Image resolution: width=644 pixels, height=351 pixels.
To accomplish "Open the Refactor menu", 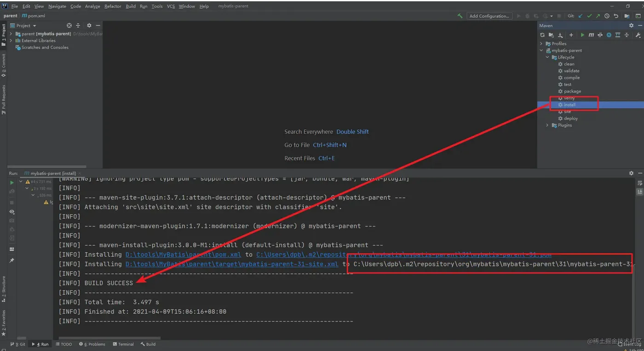I will click(113, 6).
